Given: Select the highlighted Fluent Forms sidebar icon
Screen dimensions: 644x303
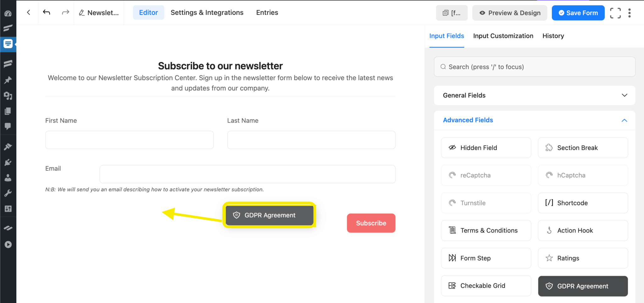Looking at the screenshot, I should tap(8, 44).
